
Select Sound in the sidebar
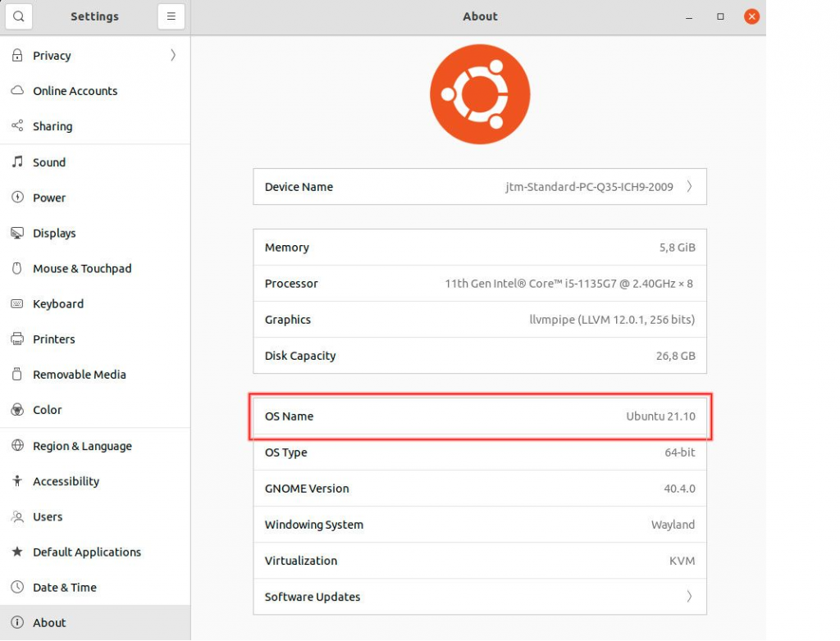95,161
